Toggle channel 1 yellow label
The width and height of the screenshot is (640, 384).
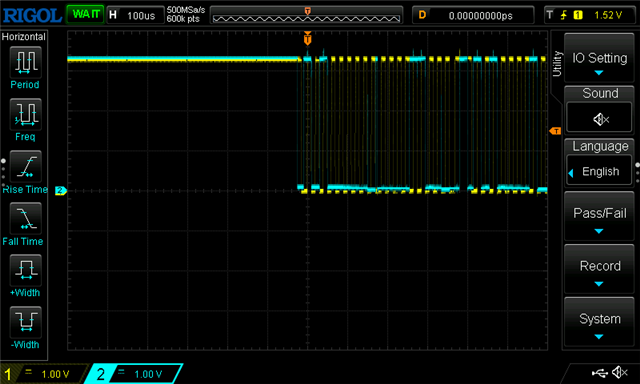click(7, 374)
